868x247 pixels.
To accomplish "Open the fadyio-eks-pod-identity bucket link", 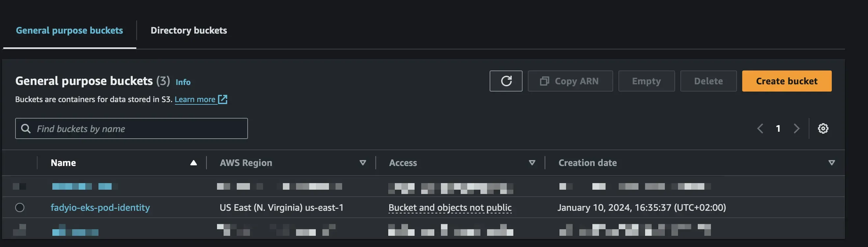I will coord(100,207).
